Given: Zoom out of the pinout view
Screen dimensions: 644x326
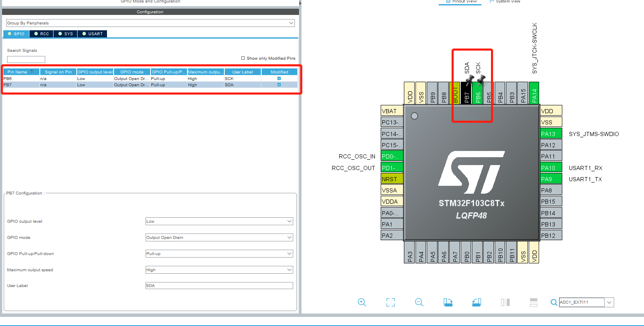Looking at the screenshot, I should click(x=419, y=302).
